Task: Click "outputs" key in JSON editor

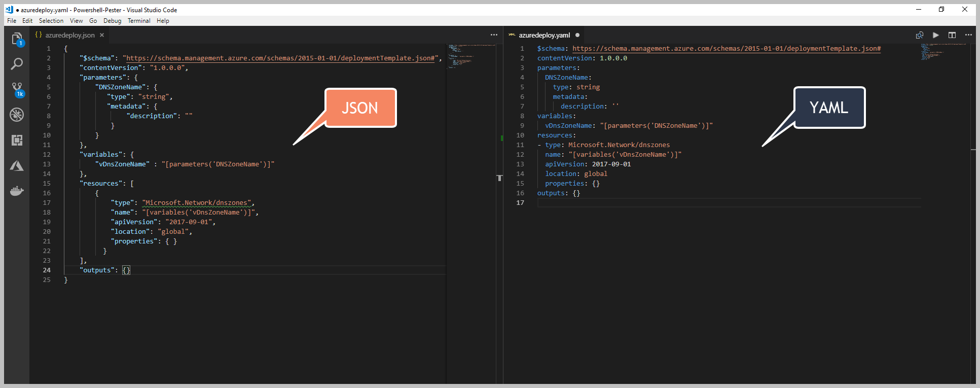Action: (x=97, y=270)
